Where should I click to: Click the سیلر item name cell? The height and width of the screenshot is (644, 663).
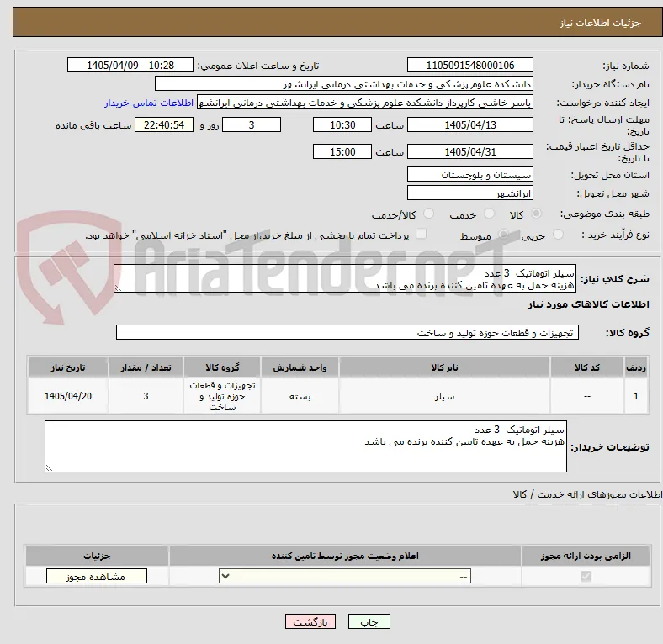pyautogui.click(x=444, y=396)
